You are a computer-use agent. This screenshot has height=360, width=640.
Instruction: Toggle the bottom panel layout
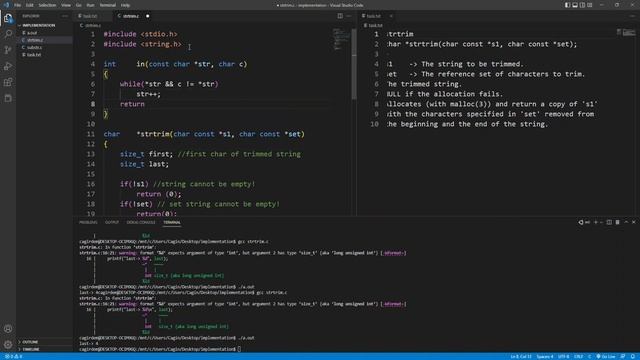[575, 5]
